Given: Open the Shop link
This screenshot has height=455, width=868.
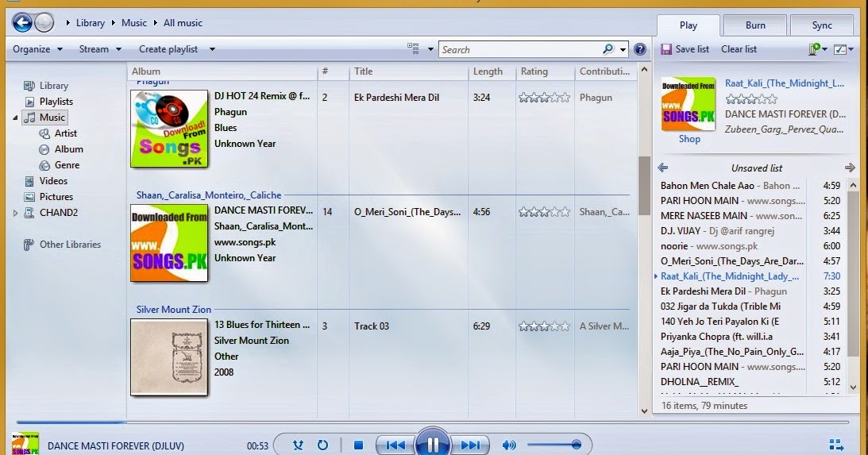Looking at the screenshot, I should (689, 139).
